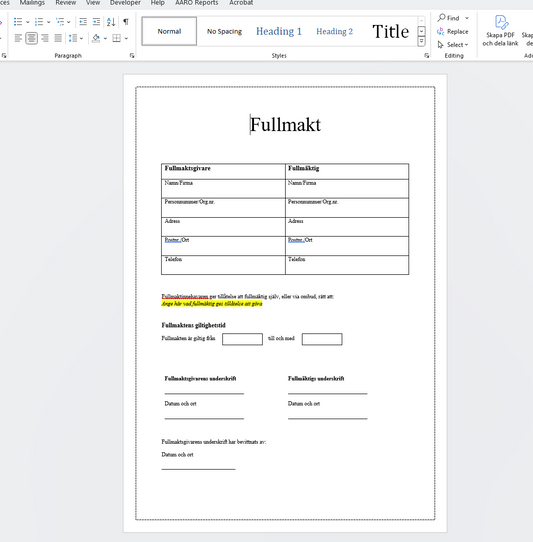Open the Multilevel list dropdown arrow
This screenshot has width=533, height=542.
coord(68,22)
